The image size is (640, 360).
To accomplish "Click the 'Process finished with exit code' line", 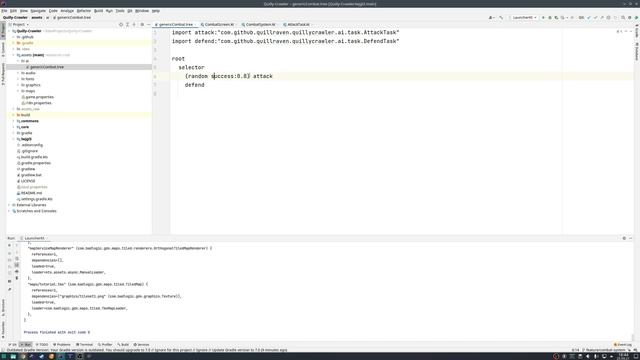I will [x=57, y=333].
